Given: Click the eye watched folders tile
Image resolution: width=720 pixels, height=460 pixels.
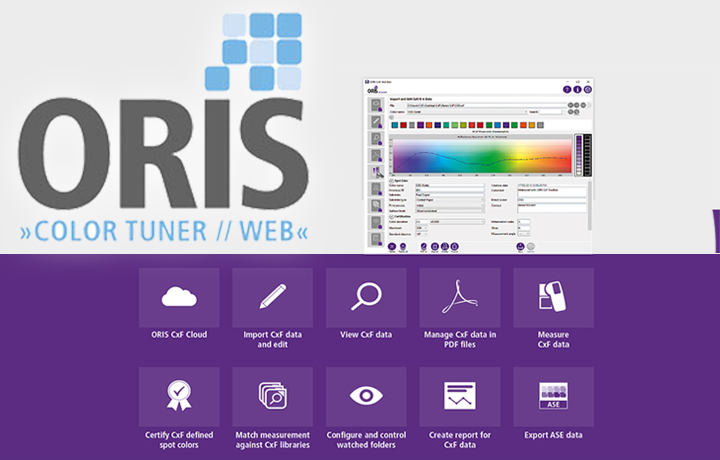Looking at the screenshot, I should point(366,397).
